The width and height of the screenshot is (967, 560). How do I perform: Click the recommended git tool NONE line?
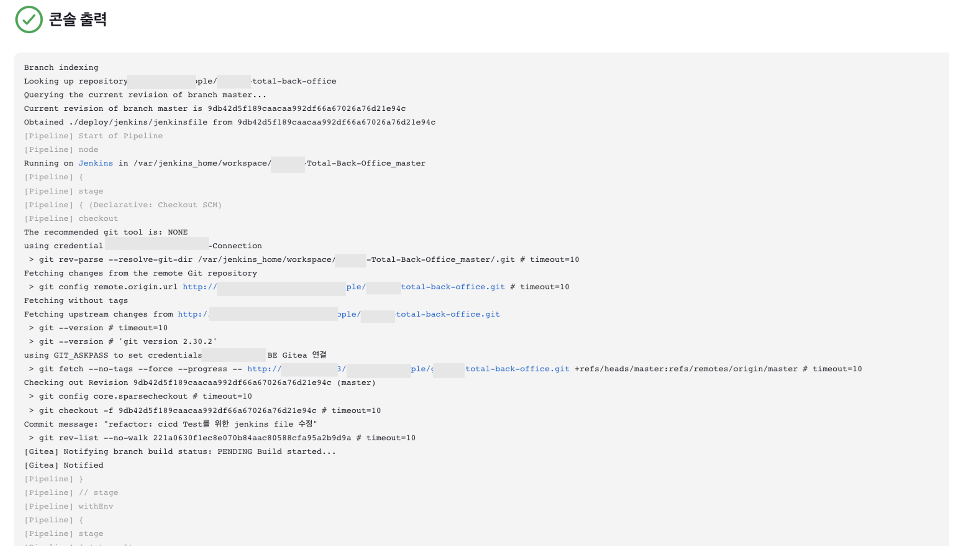click(x=106, y=232)
